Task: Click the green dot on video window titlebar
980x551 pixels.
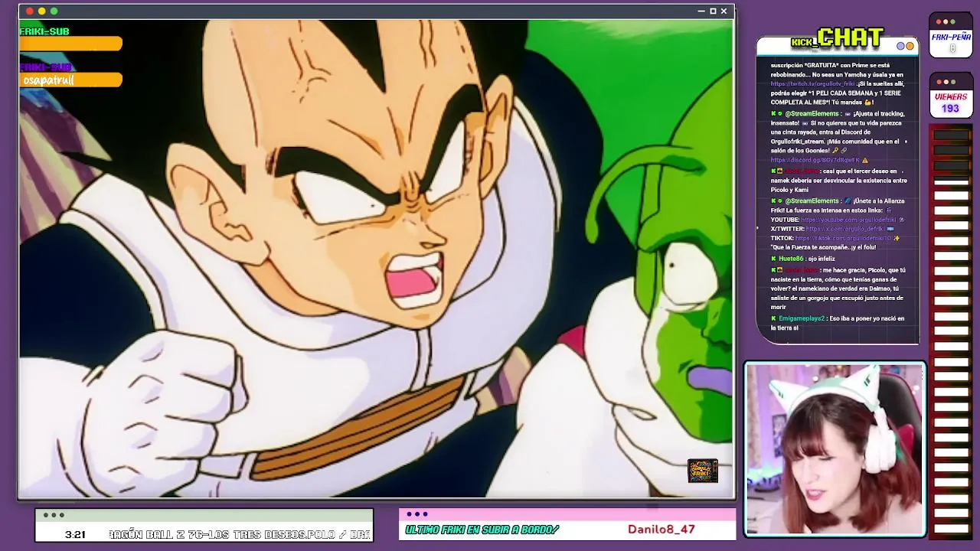Action: 54,11
